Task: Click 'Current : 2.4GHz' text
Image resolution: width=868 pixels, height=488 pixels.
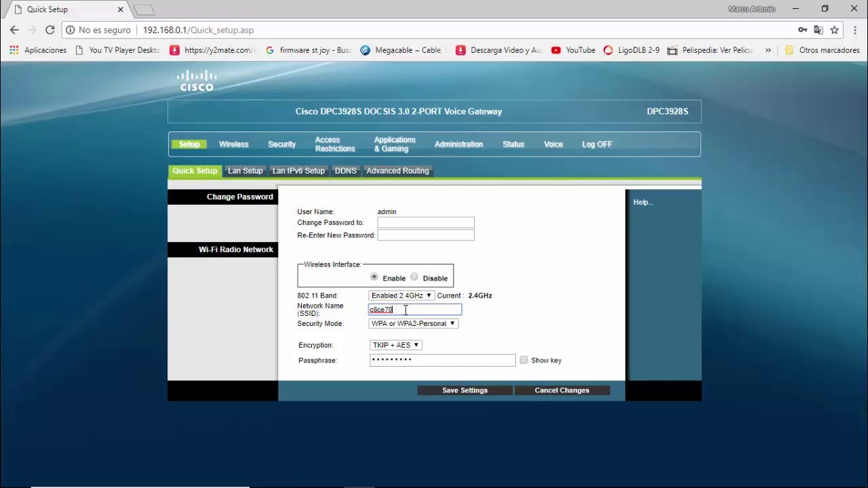Action: 465,296
